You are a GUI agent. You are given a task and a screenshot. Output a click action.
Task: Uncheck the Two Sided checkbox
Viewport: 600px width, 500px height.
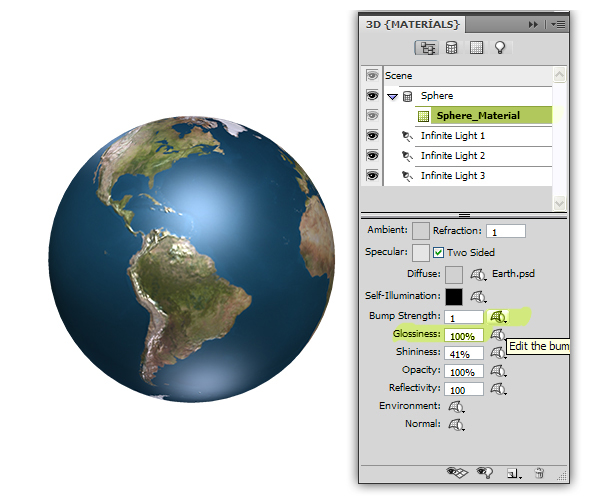(x=439, y=252)
